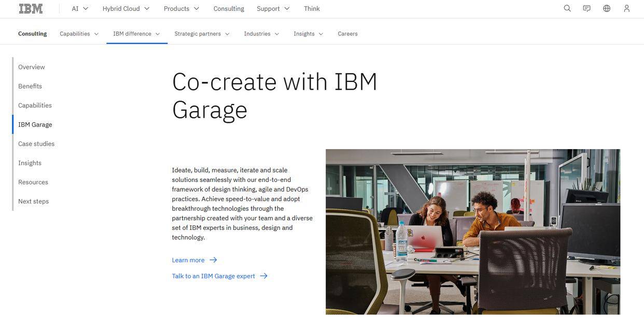The width and height of the screenshot is (644, 333).
Task: Follow Talk to an IBM Garage expert link
Action: tap(214, 276)
